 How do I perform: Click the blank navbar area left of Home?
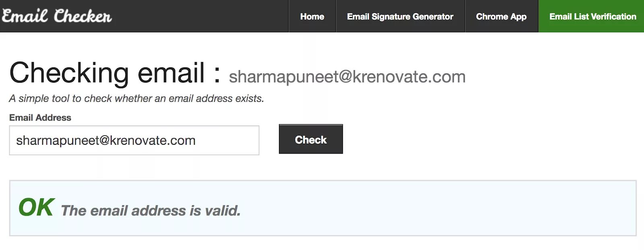[201, 16]
